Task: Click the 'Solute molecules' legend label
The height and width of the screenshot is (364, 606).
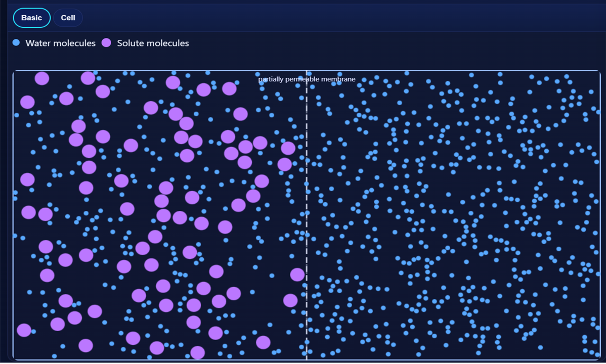Action: (152, 43)
